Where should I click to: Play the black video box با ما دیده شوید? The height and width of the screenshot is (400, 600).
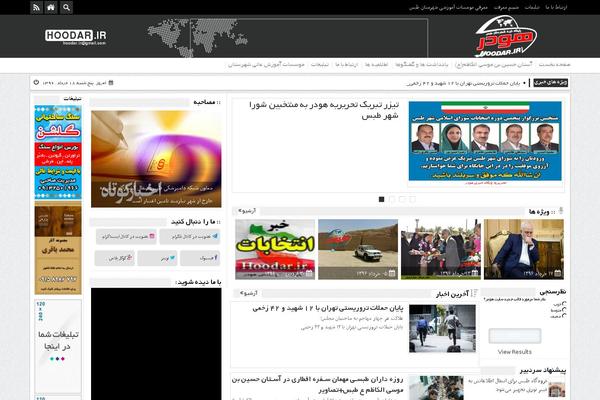pyautogui.click(x=156, y=344)
